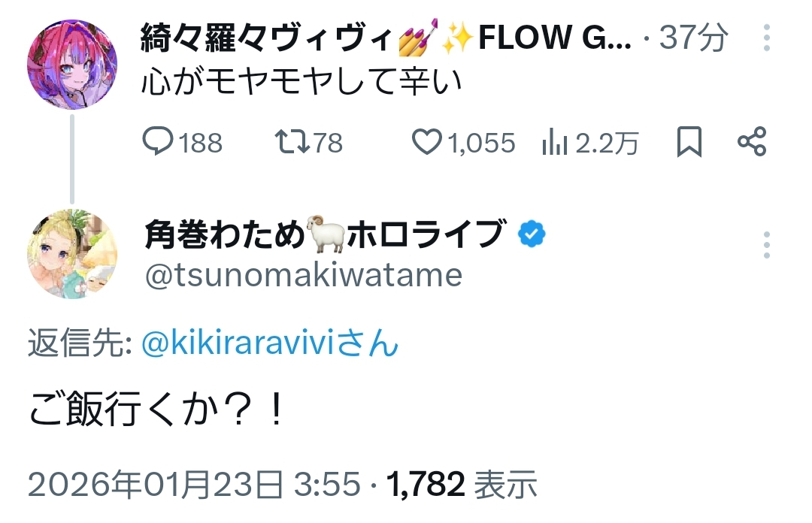Click the 角巻わため🐏ホロライブ display name
Screen dimensions: 812x523
pos(323,235)
